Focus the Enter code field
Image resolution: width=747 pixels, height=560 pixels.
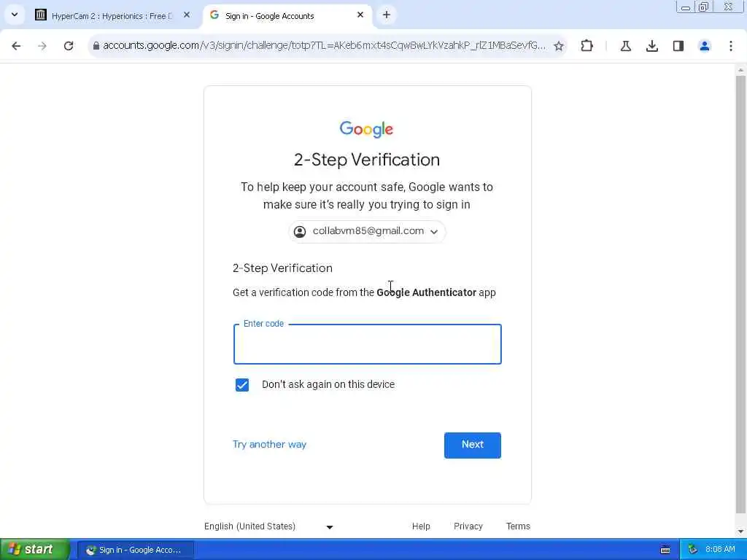coord(368,344)
